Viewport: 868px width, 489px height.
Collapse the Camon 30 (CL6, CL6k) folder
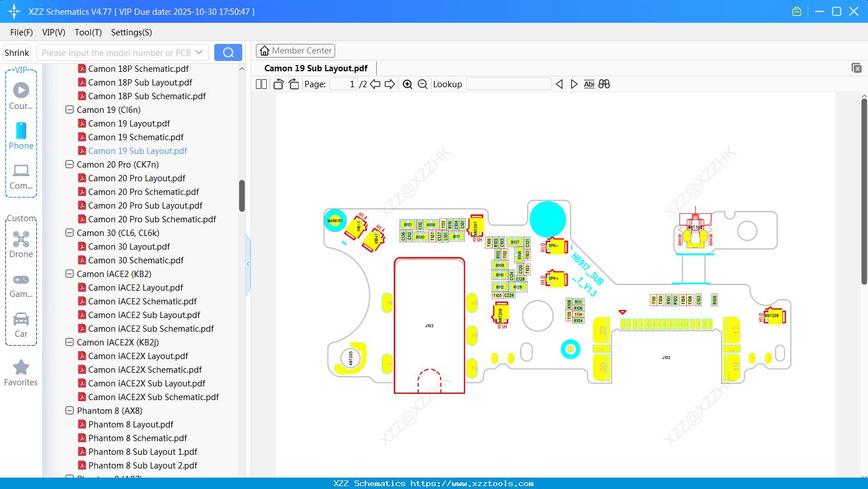pyautogui.click(x=70, y=233)
